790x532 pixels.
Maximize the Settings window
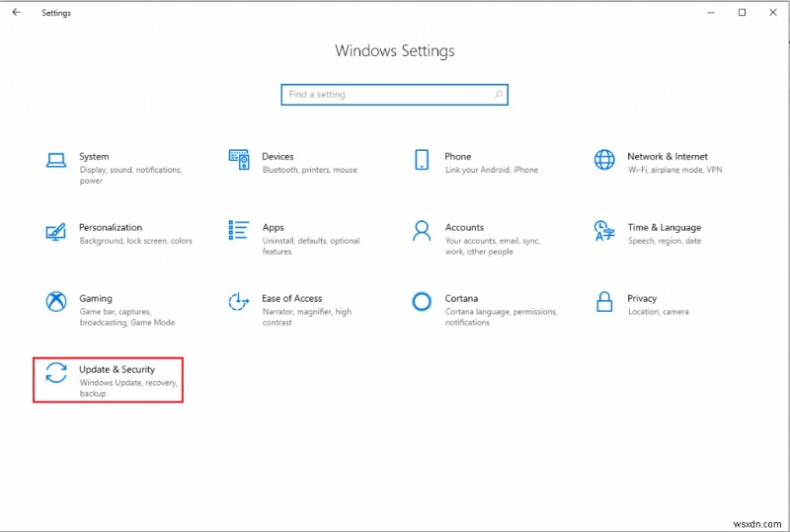point(742,13)
